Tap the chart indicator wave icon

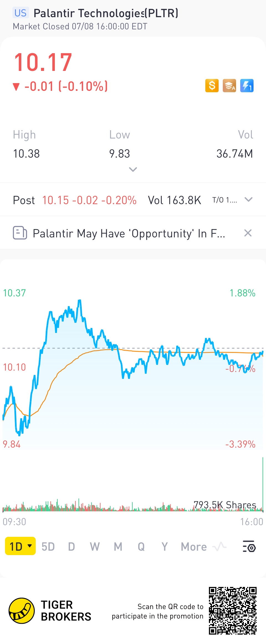click(220, 546)
